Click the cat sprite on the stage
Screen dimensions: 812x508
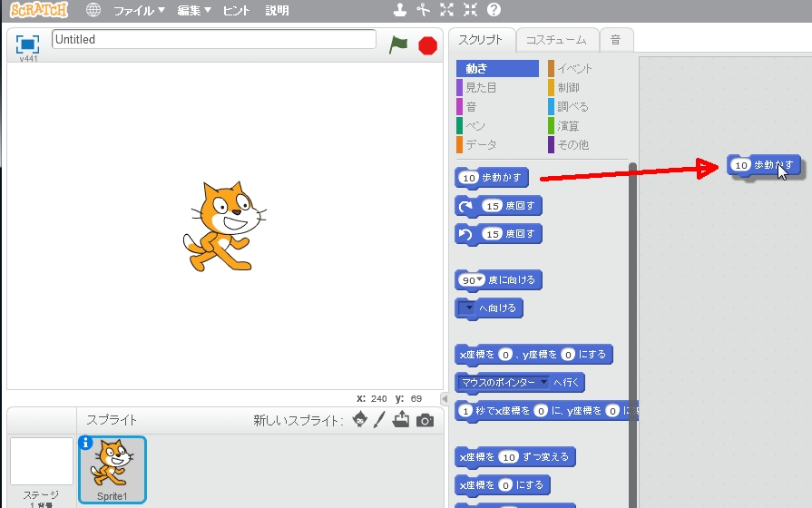[225, 226]
